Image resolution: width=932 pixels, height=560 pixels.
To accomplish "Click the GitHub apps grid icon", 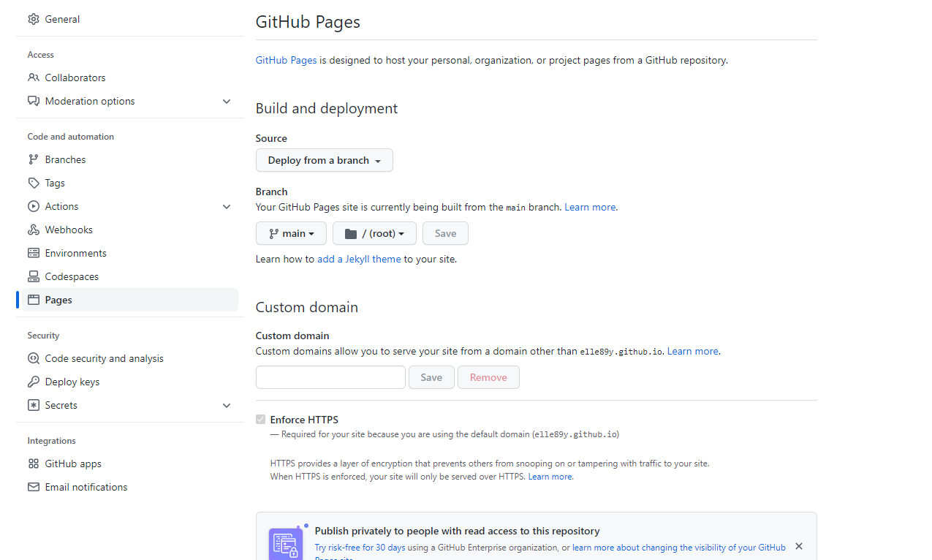I will pyautogui.click(x=34, y=463).
